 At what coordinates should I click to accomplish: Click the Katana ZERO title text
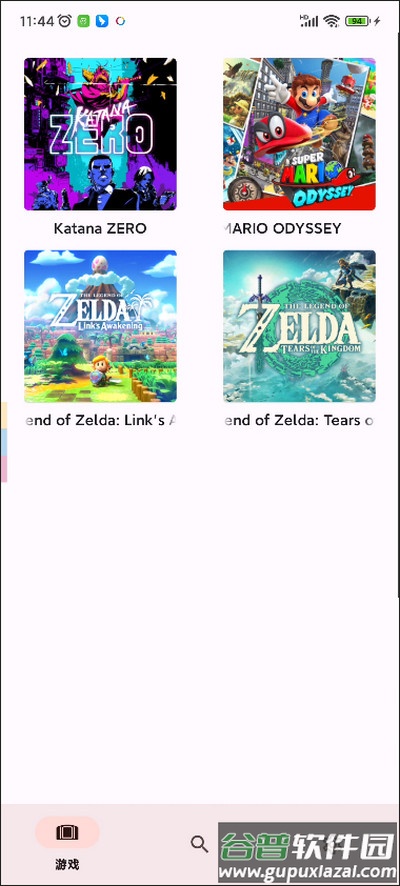(100, 228)
